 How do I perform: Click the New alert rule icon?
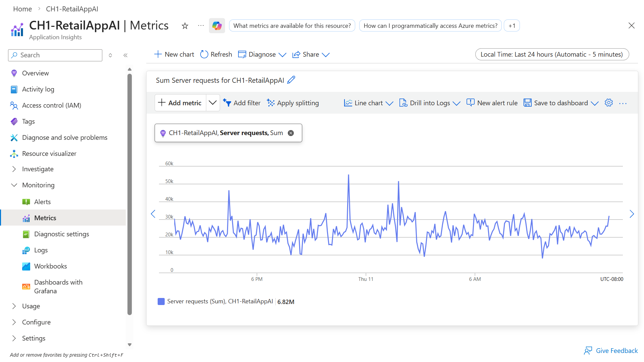tap(470, 103)
